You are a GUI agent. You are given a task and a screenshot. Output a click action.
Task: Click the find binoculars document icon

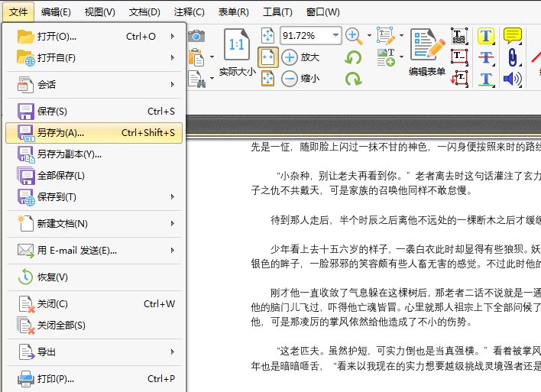197,79
